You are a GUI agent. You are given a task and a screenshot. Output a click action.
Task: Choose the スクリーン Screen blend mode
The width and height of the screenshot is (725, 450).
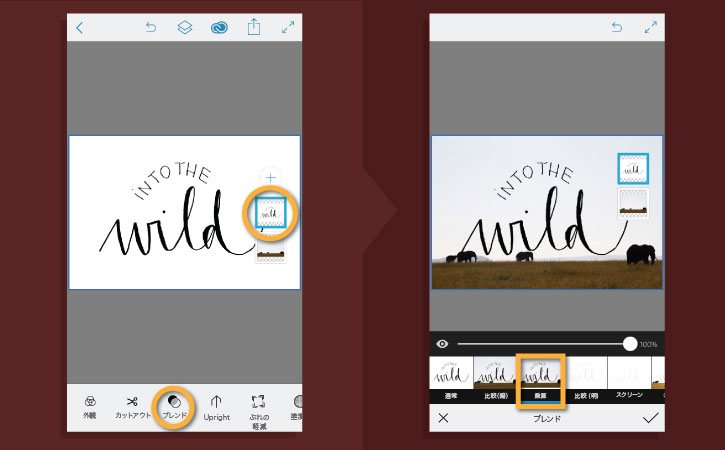click(x=629, y=379)
